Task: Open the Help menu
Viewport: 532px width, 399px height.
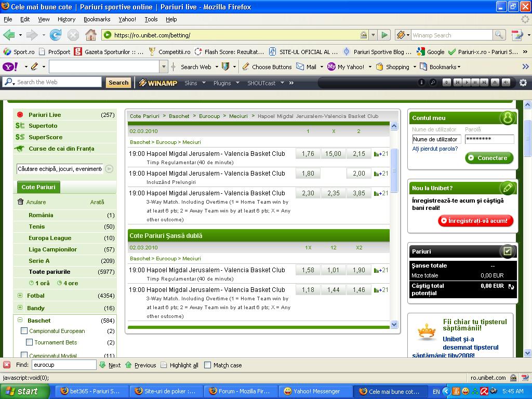Action: (171, 19)
